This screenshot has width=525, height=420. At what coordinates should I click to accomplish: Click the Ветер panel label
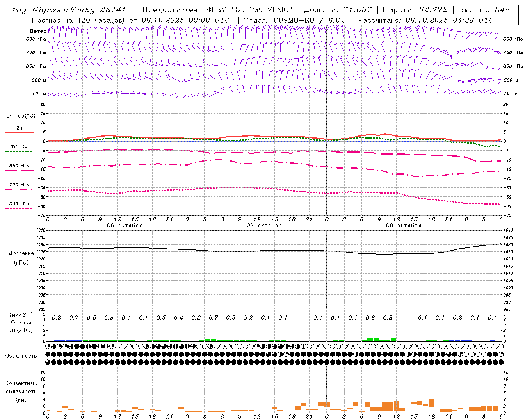tap(38, 31)
